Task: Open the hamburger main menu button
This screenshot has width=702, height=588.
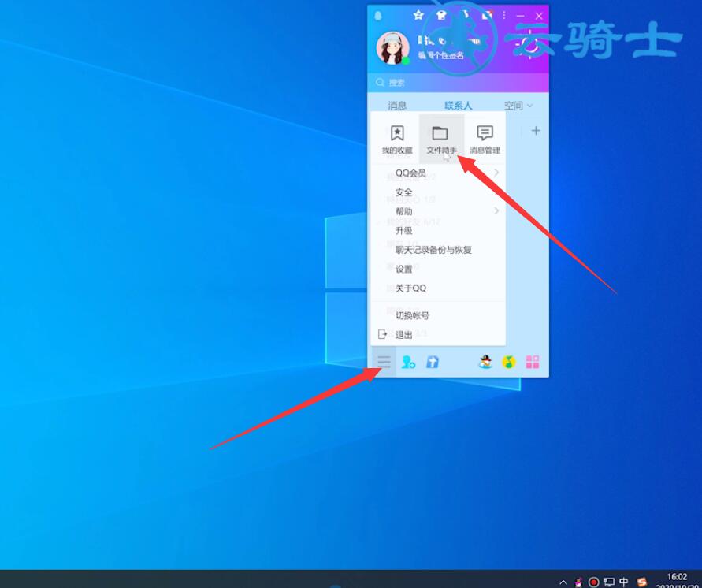Action: coord(384,362)
